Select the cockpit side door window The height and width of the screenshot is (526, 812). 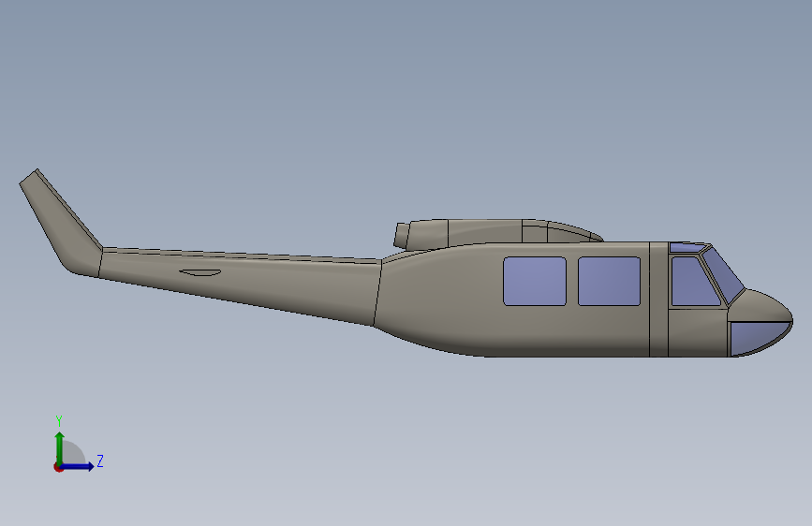tap(693, 281)
